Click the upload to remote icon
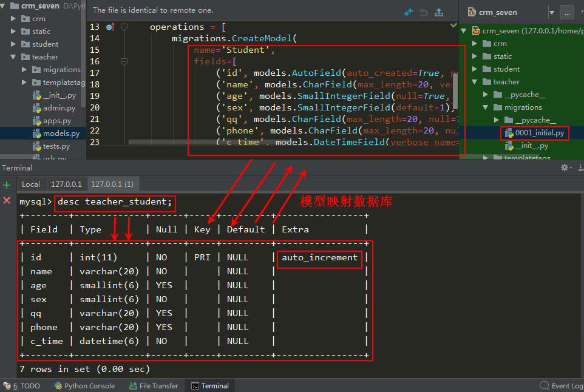This screenshot has width=584, height=392. (439, 12)
